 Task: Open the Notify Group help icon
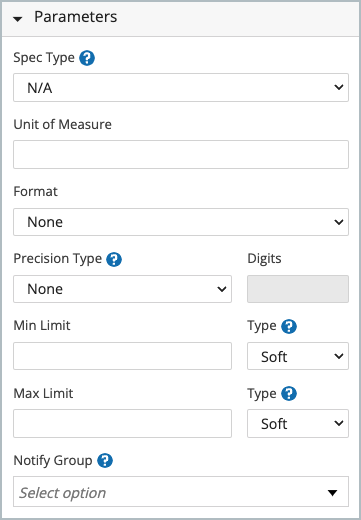(105, 461)
